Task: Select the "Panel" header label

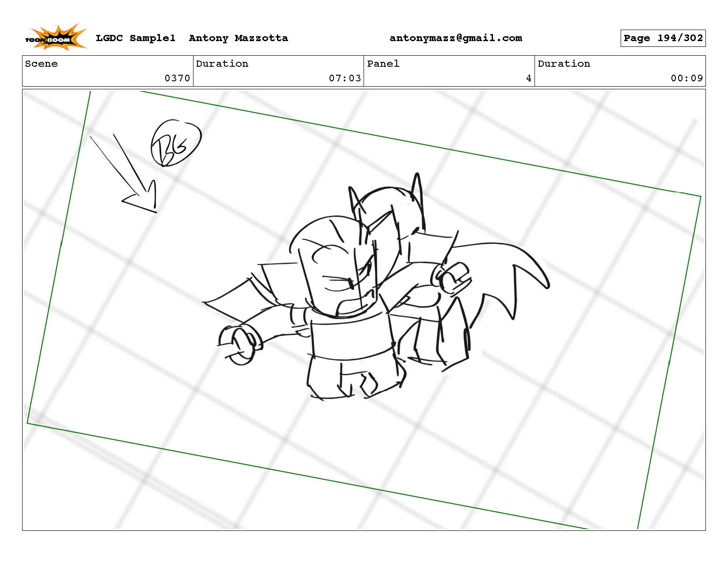Action: 383,64
